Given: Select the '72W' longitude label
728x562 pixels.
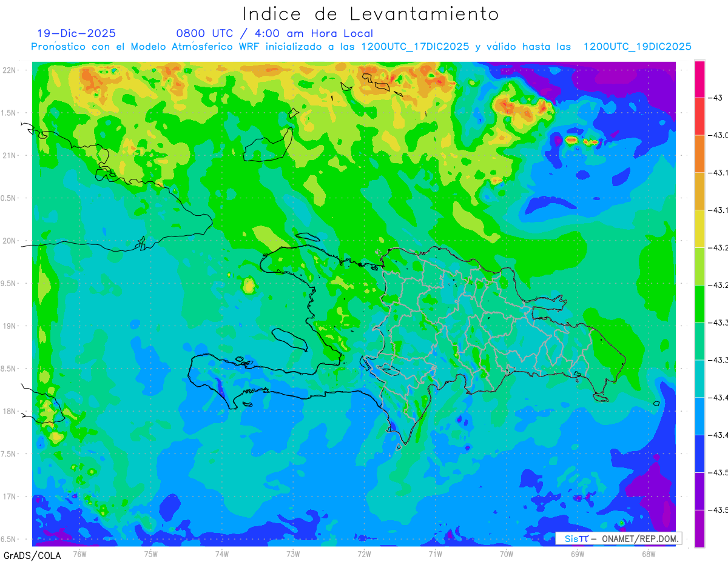Looking at the screenshot, I should (364, 554).
